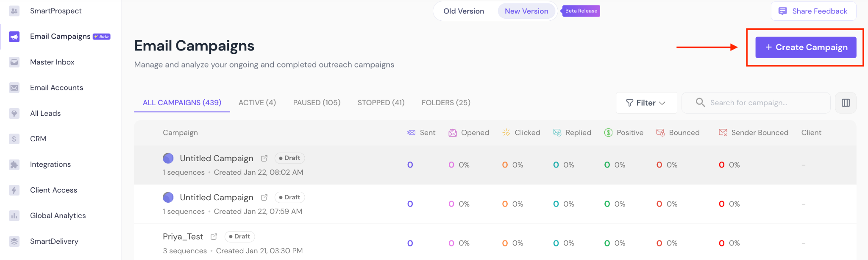Image resolution: width=868 pixels, height=260 pixels.
Task: Open the second Untitled Campaign row
Action: click(216, 197)
